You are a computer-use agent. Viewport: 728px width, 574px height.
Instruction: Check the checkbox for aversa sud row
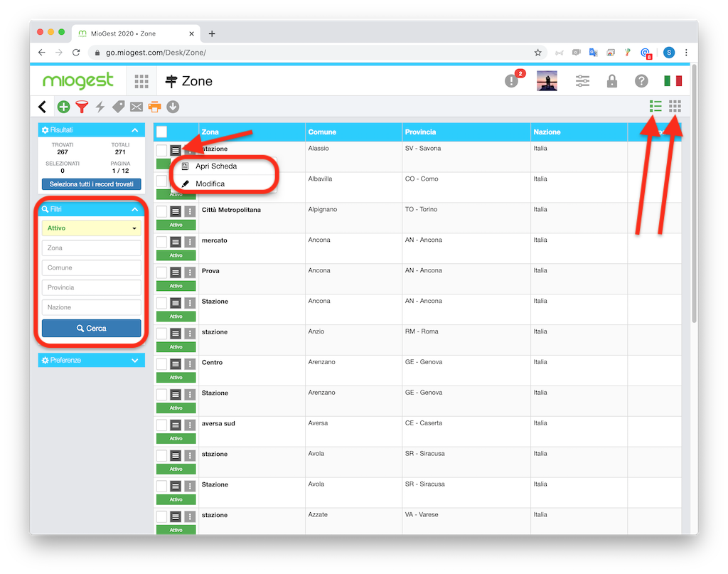(x=161, y=425)
